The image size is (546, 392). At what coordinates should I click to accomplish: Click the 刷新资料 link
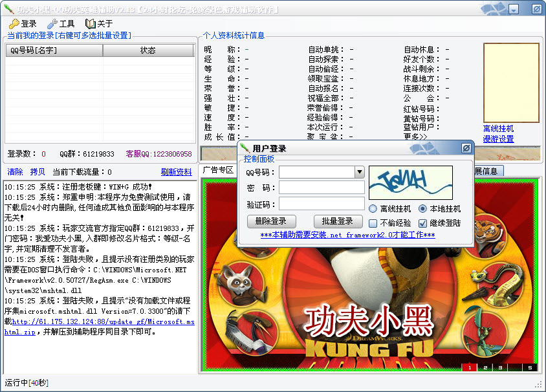point(176,172)
